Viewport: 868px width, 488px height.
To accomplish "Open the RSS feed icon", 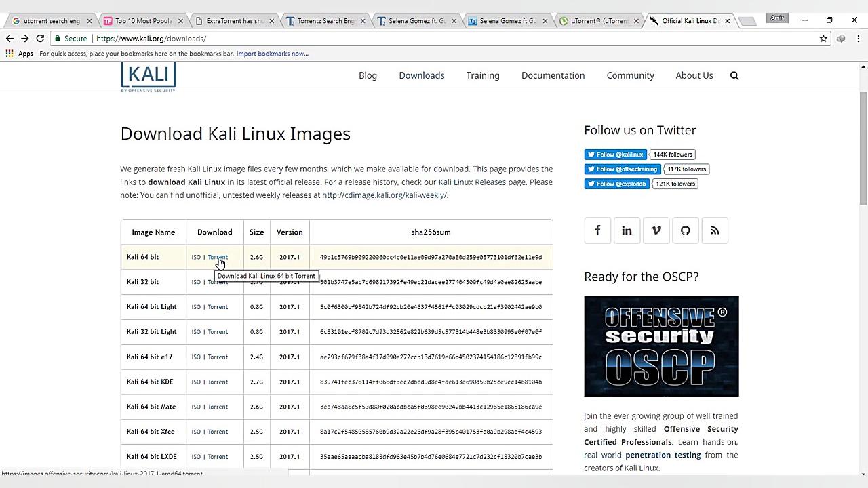I will tap(715, 230).
